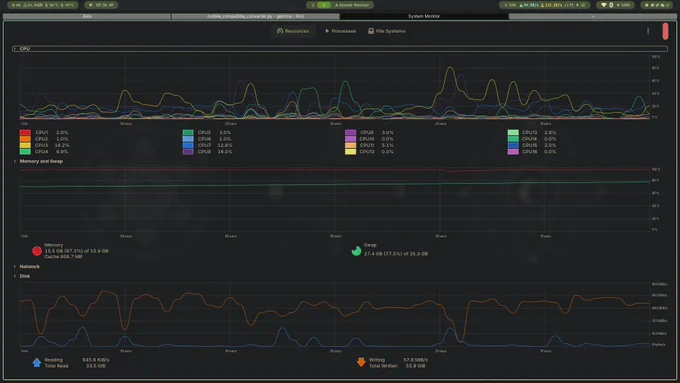680x383 pixels.
Task: Open the tray icons group at top-right
Action: 657,5
